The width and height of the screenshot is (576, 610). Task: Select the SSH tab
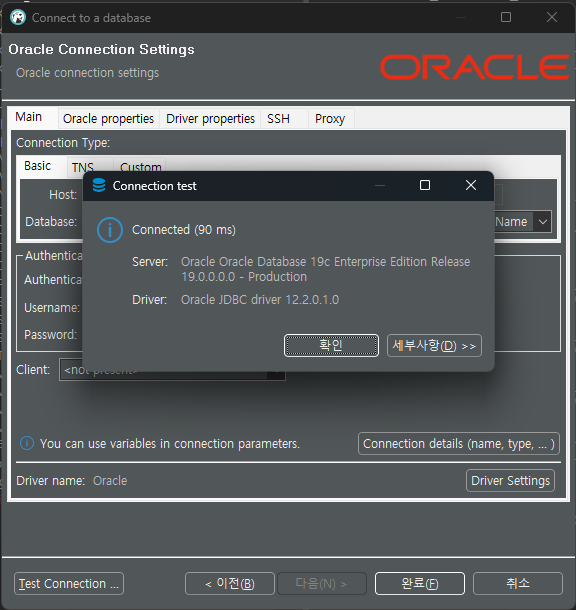coord(278,118)
